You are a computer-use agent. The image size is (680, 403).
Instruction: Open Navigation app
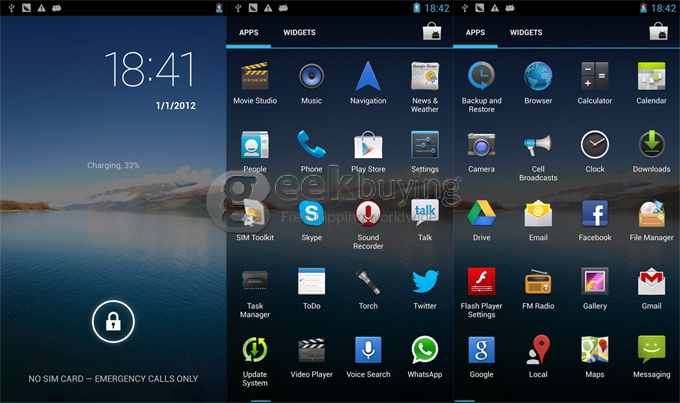point(368,76)
